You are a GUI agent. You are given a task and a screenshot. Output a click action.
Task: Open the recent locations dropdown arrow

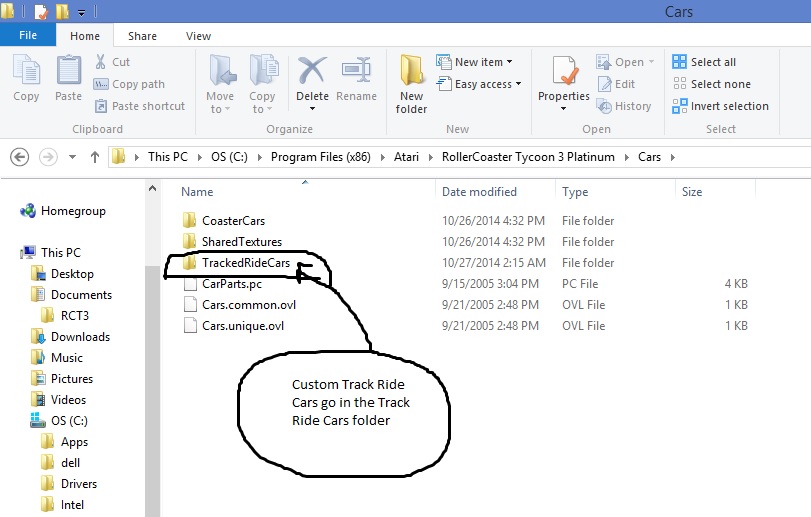pyautogui.click(x=72, y=157)
